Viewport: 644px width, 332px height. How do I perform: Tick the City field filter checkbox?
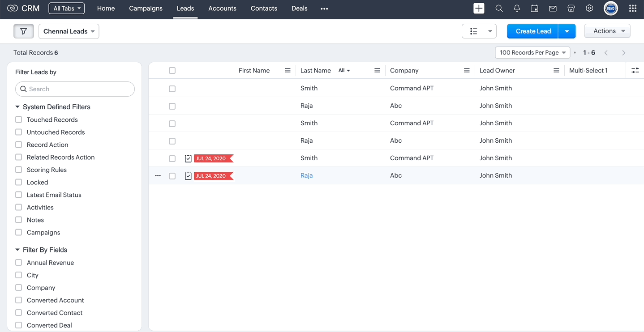(x=19, y=275)
